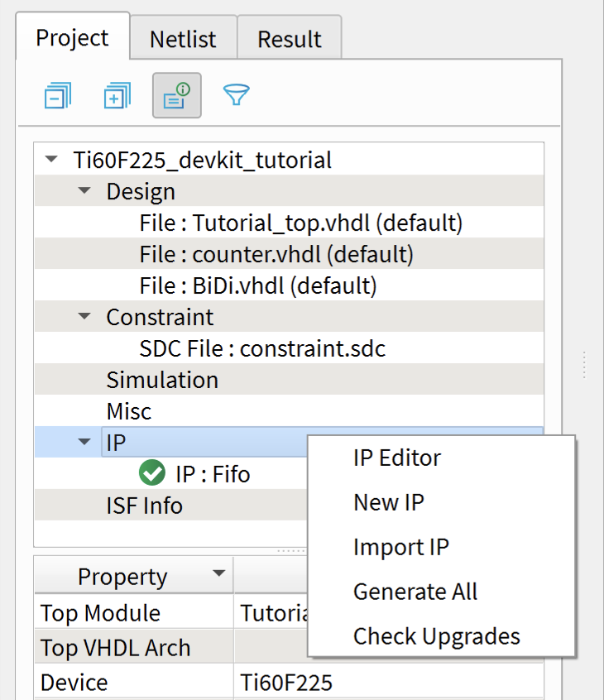Collapse the IP tree node arrow
Screen dimensions: 604x700
point(84,443)
